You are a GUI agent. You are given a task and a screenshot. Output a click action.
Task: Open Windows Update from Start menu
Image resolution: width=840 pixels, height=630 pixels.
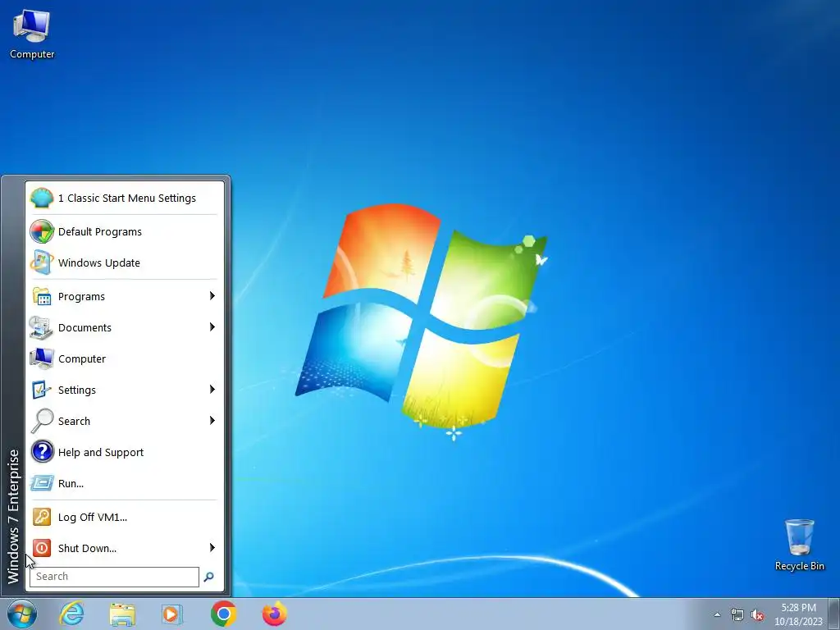125,263
